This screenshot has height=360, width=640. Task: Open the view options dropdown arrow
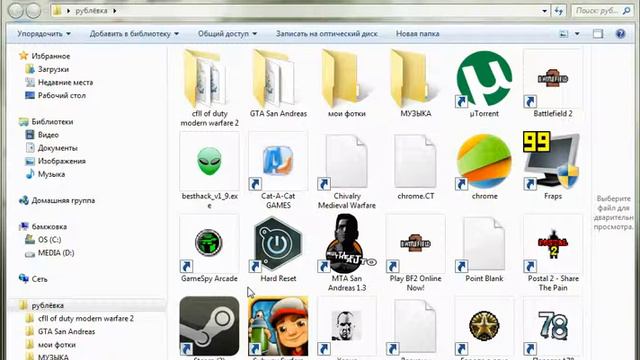[x=577, y=34]
